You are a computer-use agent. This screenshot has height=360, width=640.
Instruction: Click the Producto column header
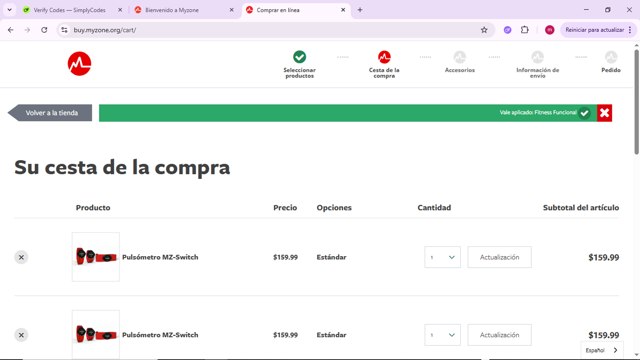[93, 207]
